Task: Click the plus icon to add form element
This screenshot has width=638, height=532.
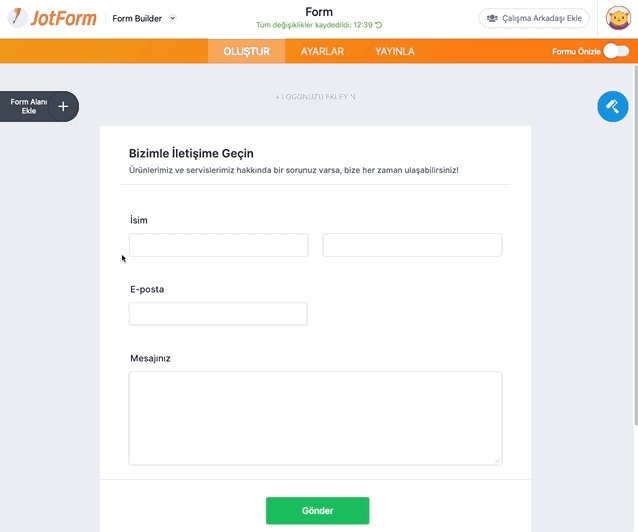Action: [x=63, y=106]
